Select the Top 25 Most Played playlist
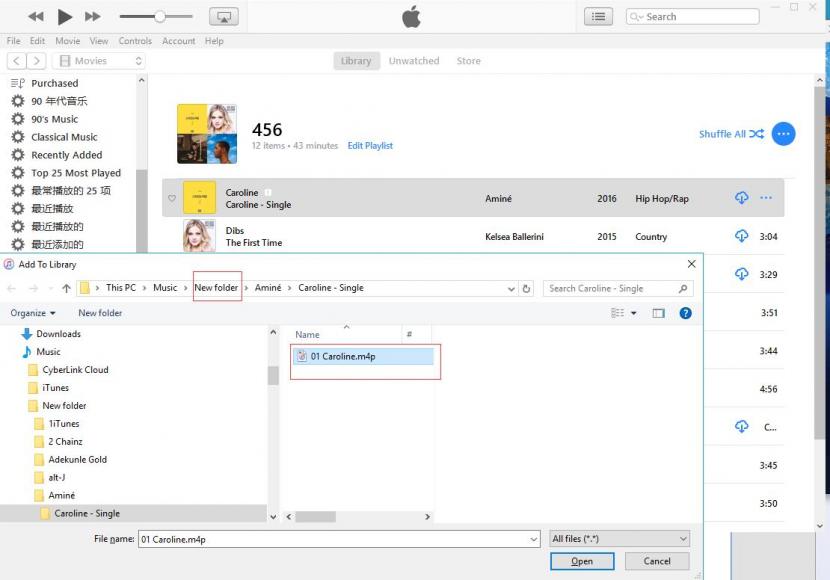Screen dimensions: 830x580 pyautogui.click(x=76, y=173)
